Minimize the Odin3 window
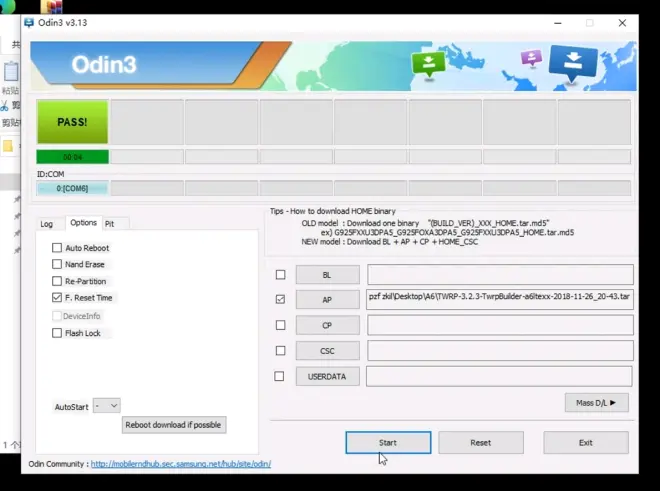660x491 pixels. pos(558,23)
